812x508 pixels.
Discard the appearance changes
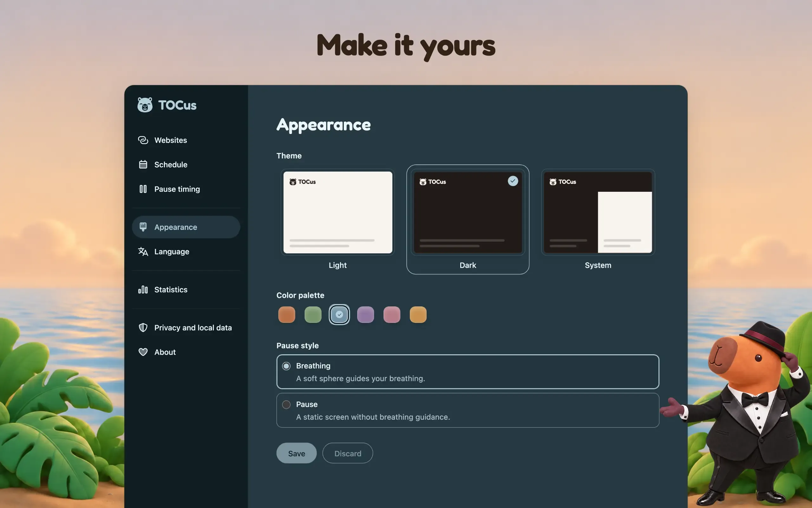[x=348, y=453]
